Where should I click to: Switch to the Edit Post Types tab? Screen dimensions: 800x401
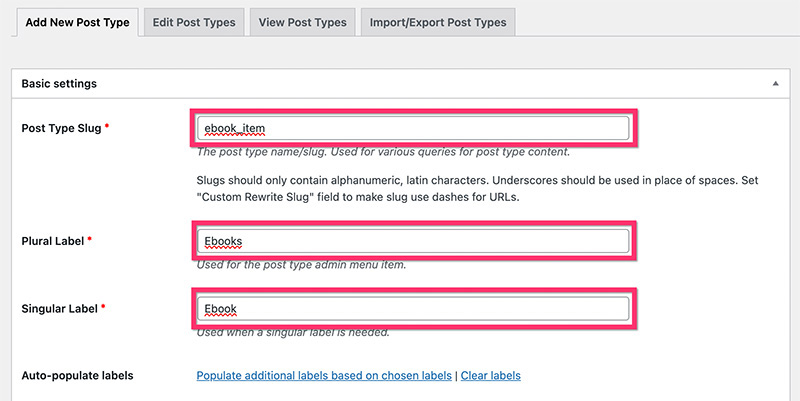(x=194, y=22)
